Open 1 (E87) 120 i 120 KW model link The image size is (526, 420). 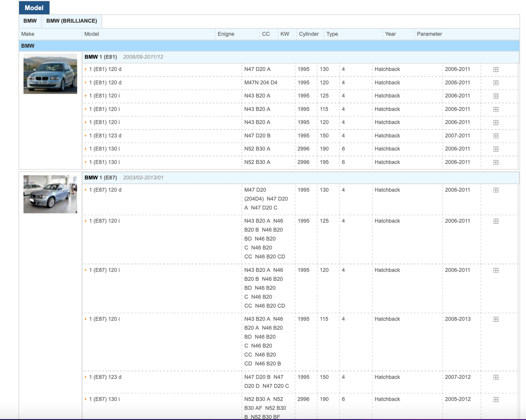[x=104, y=270]
